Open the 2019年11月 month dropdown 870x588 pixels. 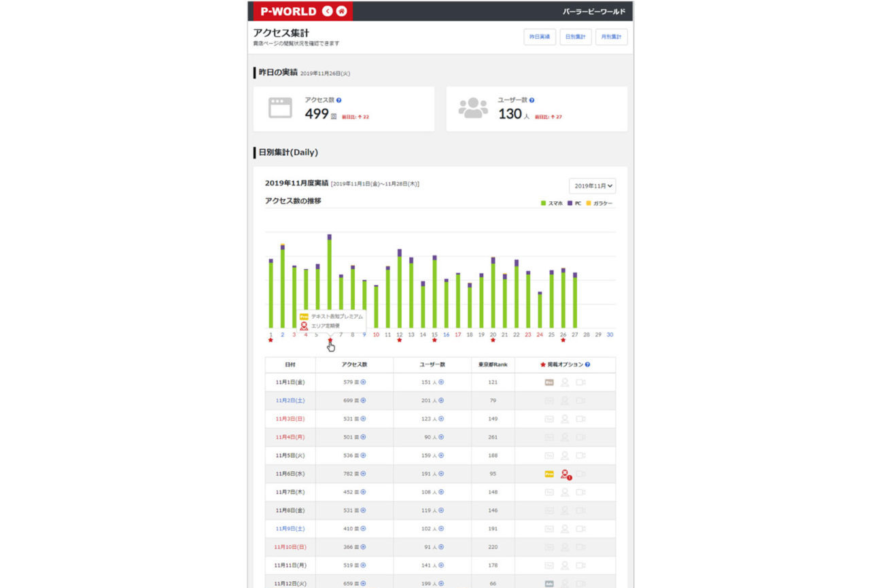click(593, 186)
